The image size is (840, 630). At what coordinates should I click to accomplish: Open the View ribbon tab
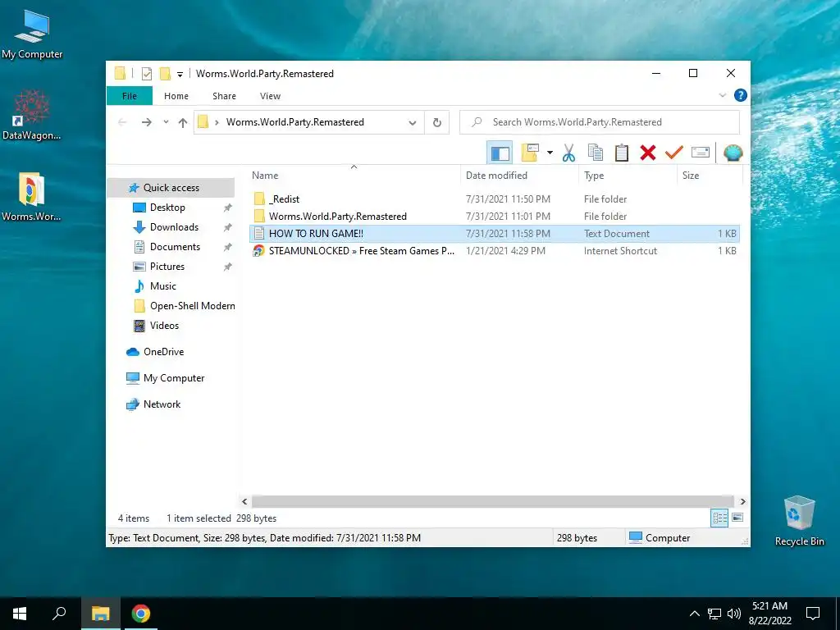(x=270, y=96)
